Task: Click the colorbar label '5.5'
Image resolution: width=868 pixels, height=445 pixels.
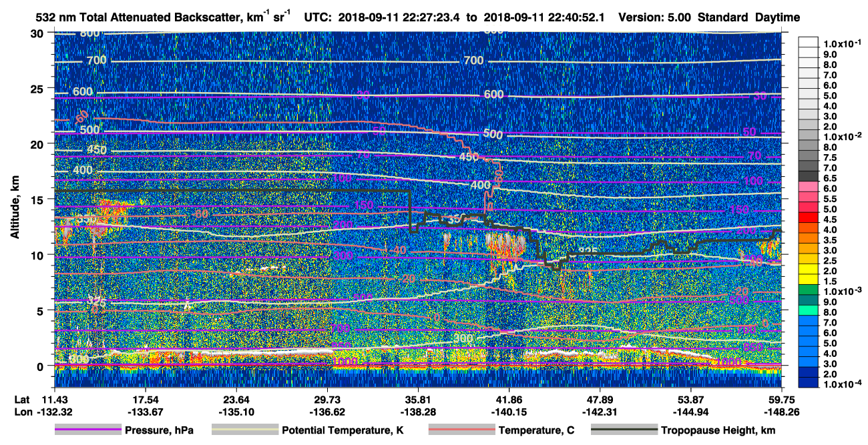Action: pos(830,199)
